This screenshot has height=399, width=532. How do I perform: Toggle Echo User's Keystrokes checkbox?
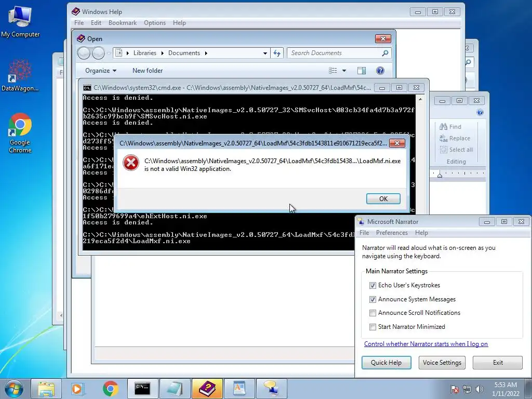(x=373, y=285)
